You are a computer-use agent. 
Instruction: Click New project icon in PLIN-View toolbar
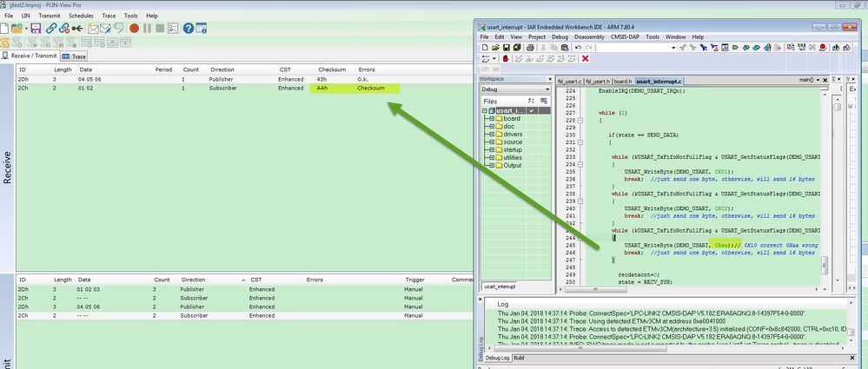pyautogui.click(x=4, y=28)
